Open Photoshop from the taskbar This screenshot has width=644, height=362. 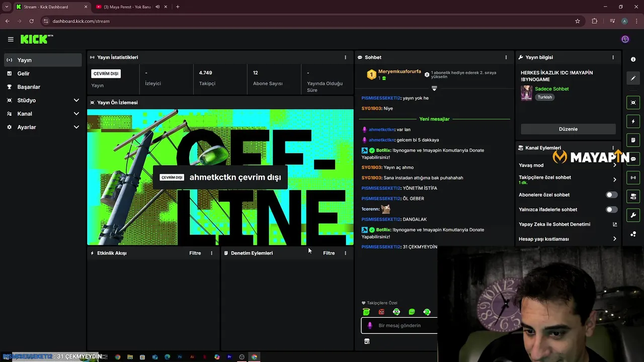pos(180,357)
